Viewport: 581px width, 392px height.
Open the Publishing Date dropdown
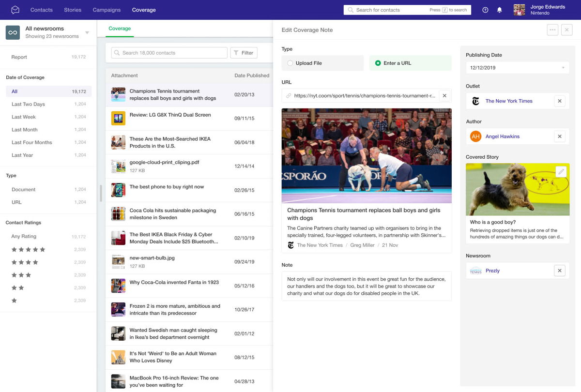(518, 68)
